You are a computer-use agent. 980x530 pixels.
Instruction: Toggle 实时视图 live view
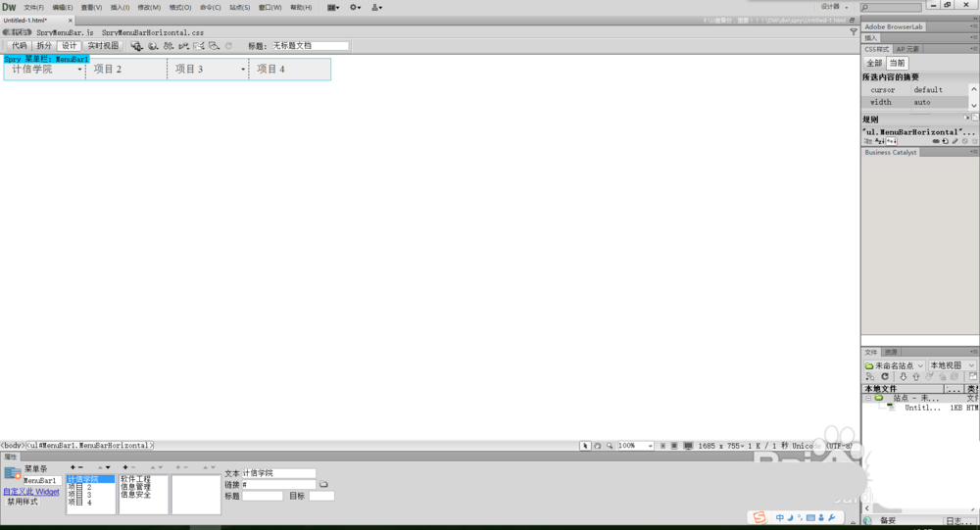coord(103,46)
